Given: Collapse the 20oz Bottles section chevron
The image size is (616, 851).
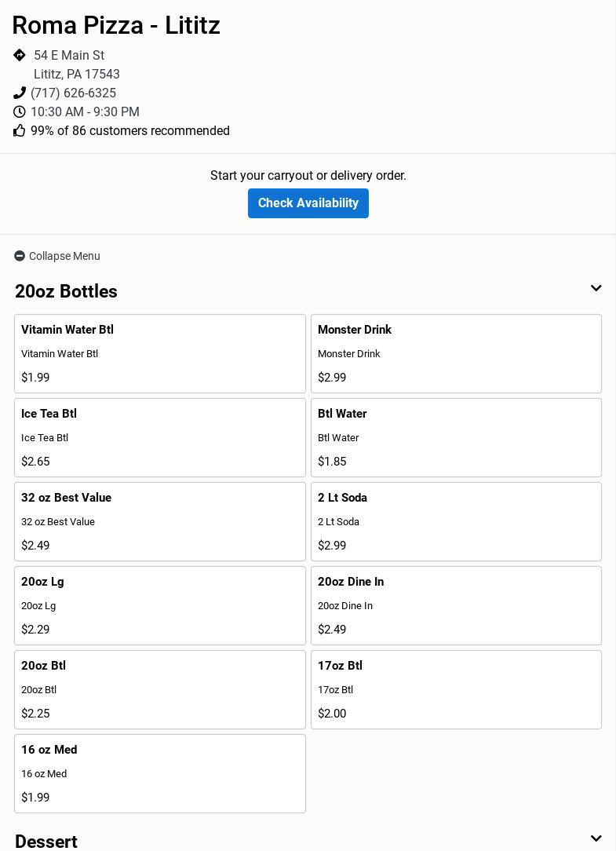Looking at the screenshot, I should click(596, 289).
